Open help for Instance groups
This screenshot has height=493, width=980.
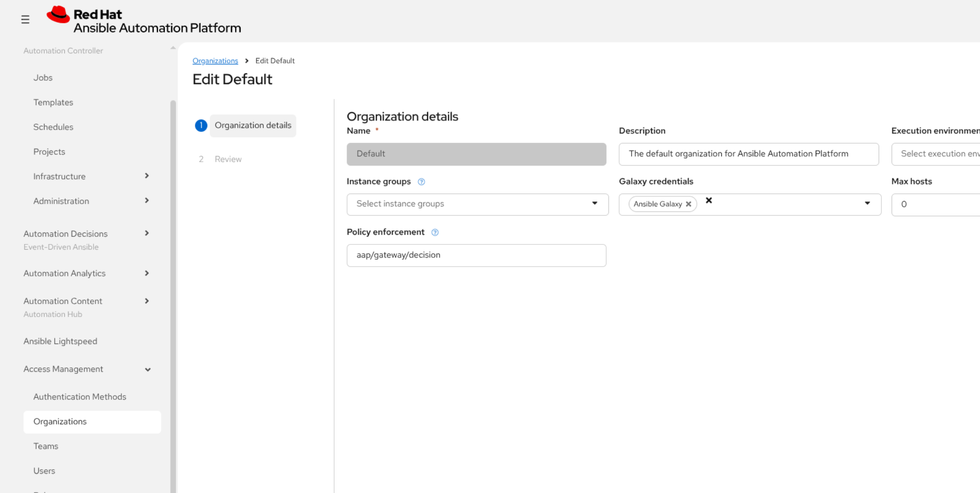point(421,182)
